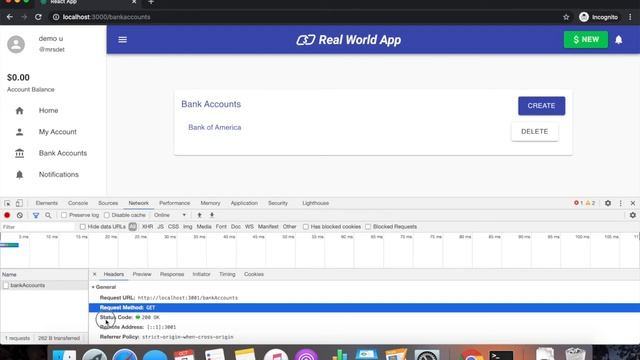The width and height of the screenshot is (640, 360).
Task: Open Chrome from the dock
Action: (x=471, y=355)
